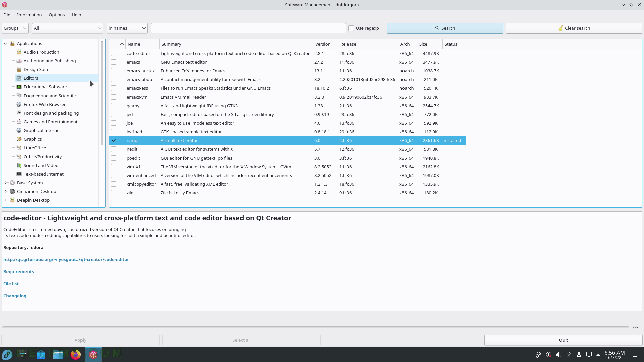The height and width of the screenshot is (362, 644).
Task: Check the geany package checkbox
Action: (114, 106)
